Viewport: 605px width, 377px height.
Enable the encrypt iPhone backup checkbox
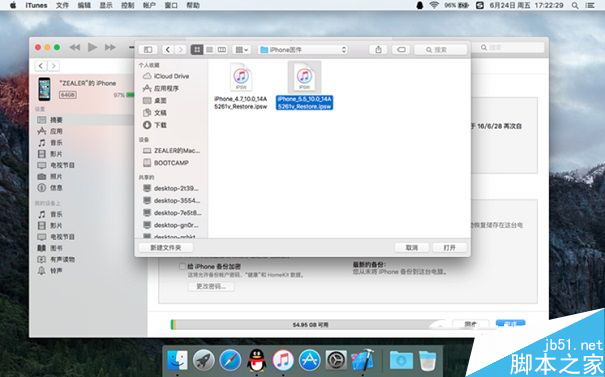click(x=182, y=267)
